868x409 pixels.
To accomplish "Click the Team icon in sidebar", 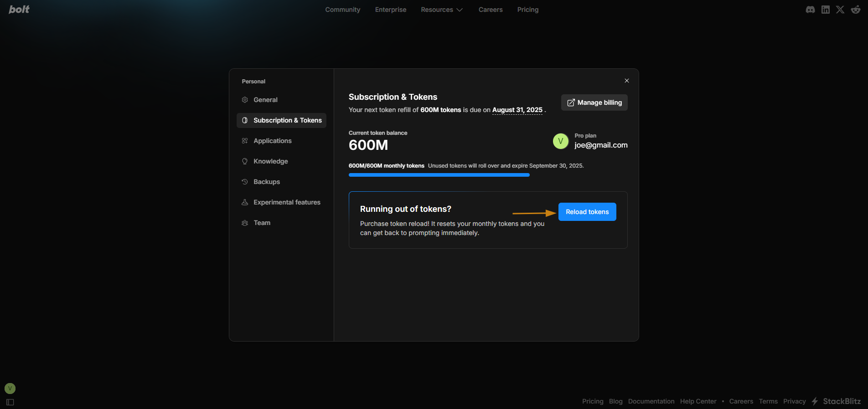I will (245, 223).
